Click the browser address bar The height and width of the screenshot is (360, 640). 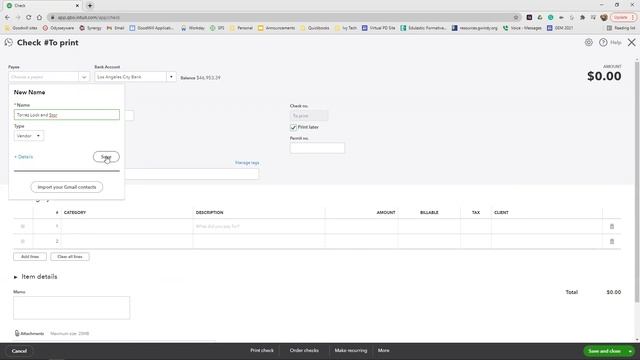click(x=282, y=18)
